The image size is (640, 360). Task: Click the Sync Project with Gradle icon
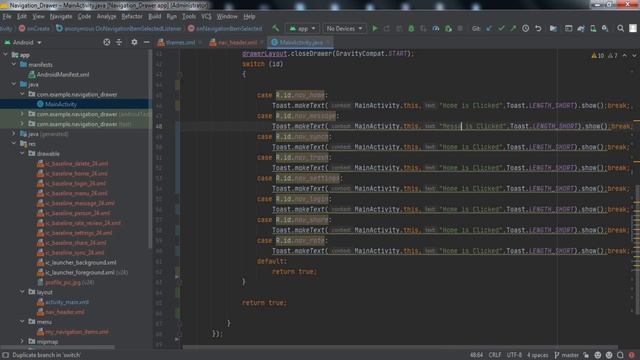(x=580, y=29)
